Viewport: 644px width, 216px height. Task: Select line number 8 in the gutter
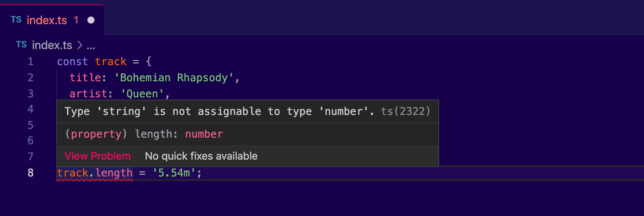point(31,173)
